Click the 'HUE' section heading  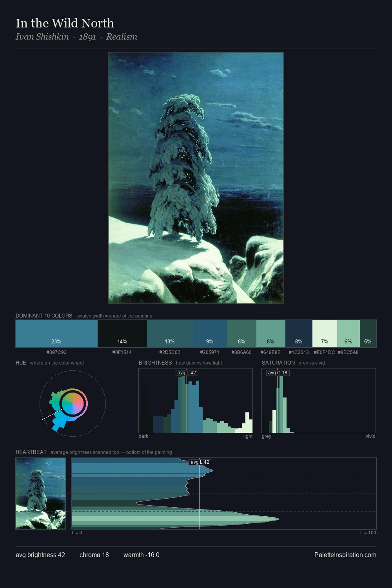pyautogui.click(x=21, y=363)
